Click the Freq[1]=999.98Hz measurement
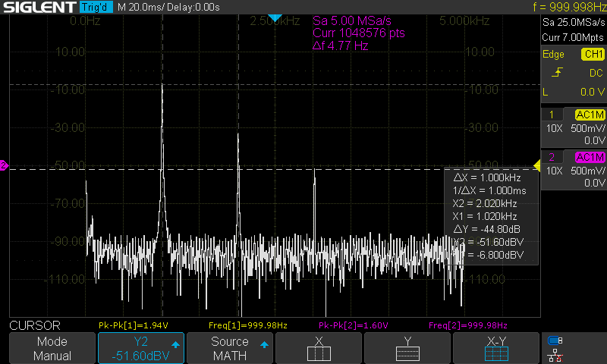The width and height of the screenshot is (607, 364). pyautogui.click(x=248, y=325)
